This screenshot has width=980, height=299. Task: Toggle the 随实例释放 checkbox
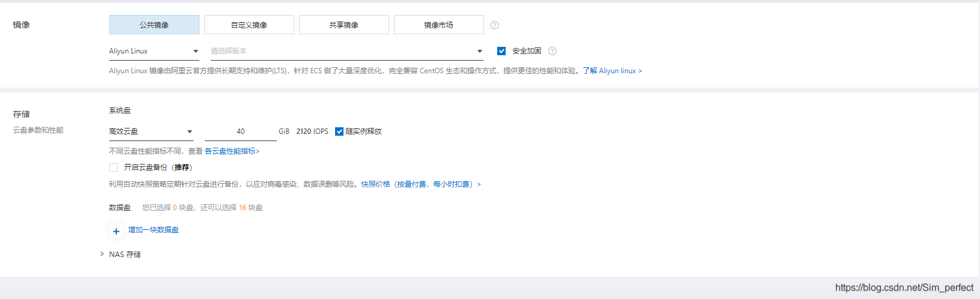point(339,131)
